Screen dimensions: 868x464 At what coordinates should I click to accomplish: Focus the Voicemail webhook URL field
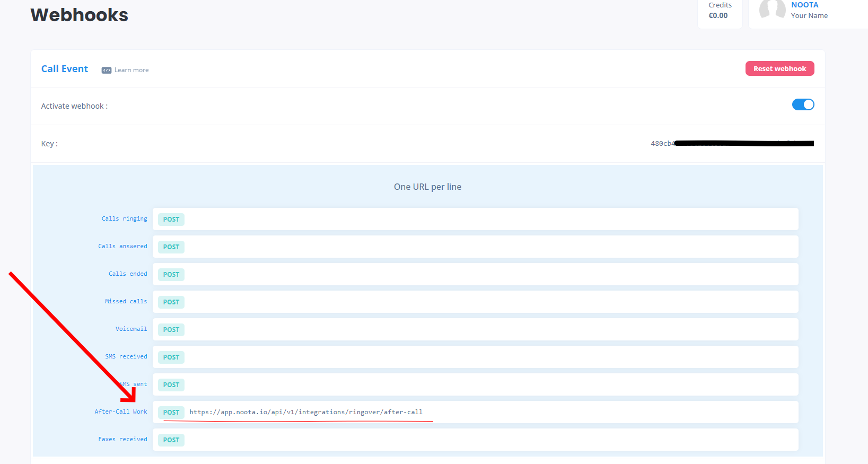point(488,329)
